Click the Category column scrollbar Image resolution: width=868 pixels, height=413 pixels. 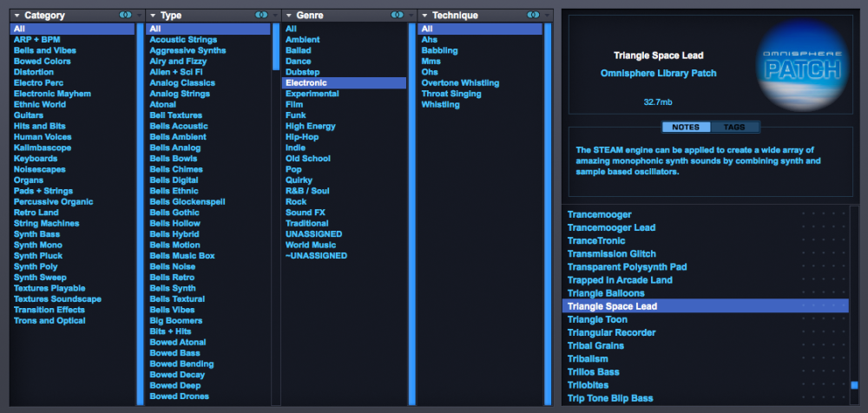pos(140,214)
